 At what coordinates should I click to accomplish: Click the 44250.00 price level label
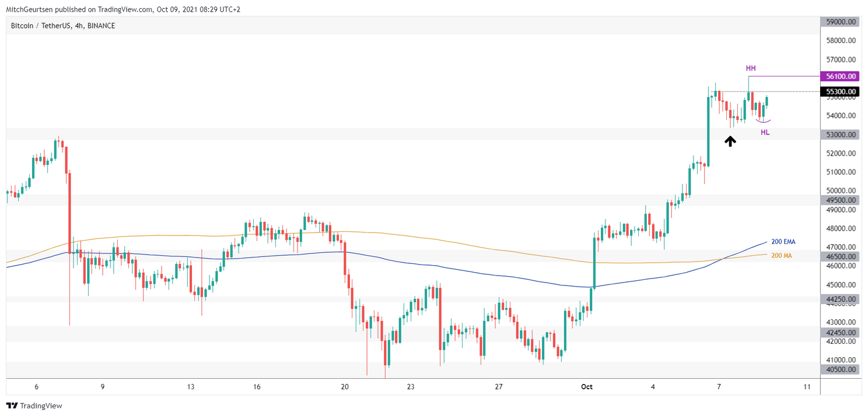point(839,299)
